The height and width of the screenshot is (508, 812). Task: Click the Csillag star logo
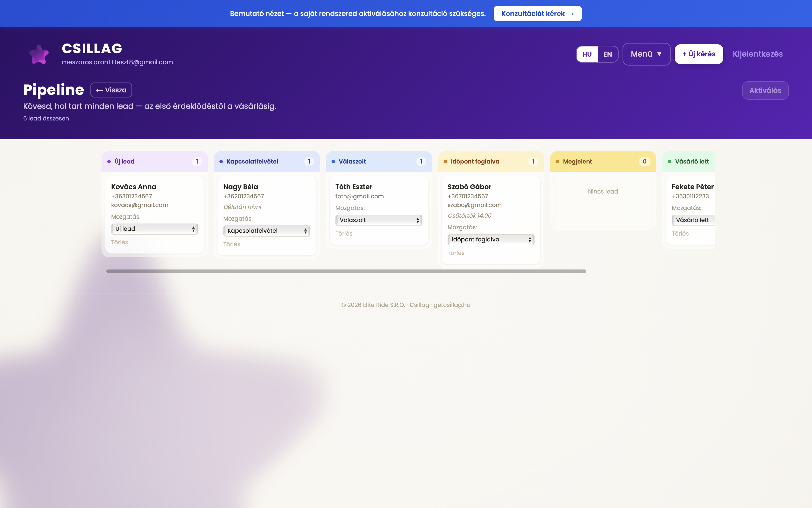pos(39,54)
